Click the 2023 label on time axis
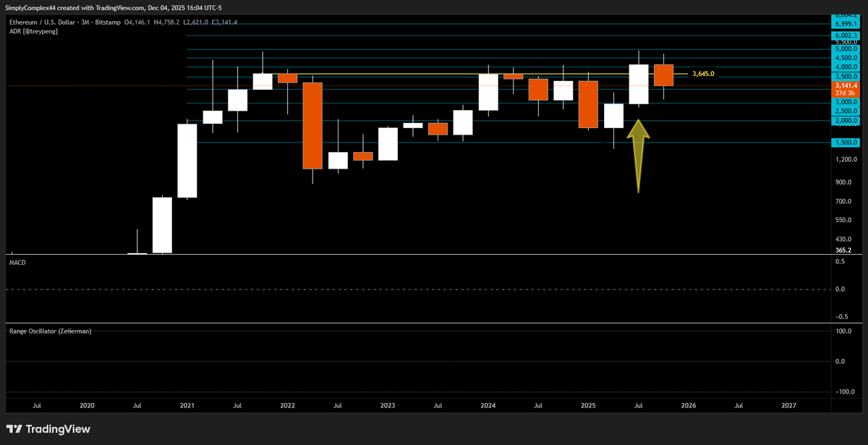This screenshot has height=445, width=868. (x=388, y=406)
